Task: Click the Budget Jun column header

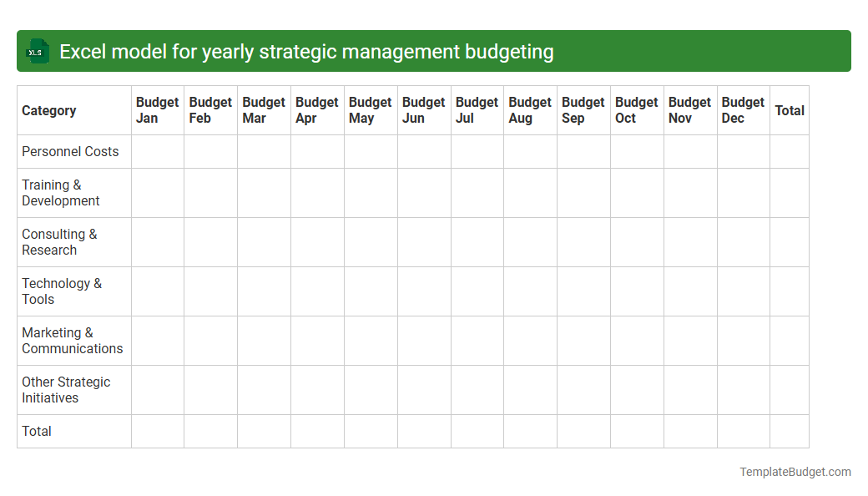Action: point(423,109)
